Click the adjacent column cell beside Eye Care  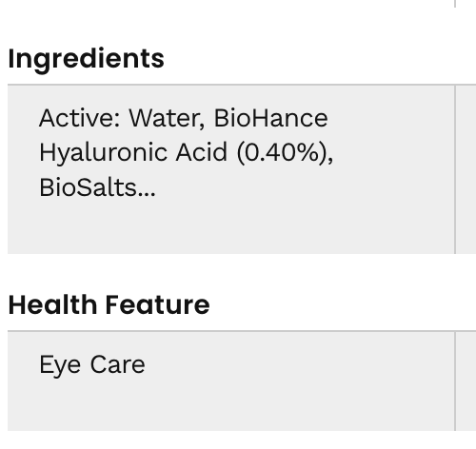coord(466,381)
